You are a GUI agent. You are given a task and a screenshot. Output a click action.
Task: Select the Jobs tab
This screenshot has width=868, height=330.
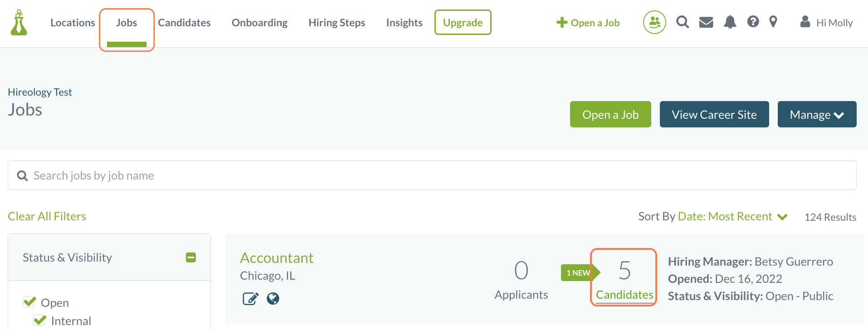tap(127, 23)
